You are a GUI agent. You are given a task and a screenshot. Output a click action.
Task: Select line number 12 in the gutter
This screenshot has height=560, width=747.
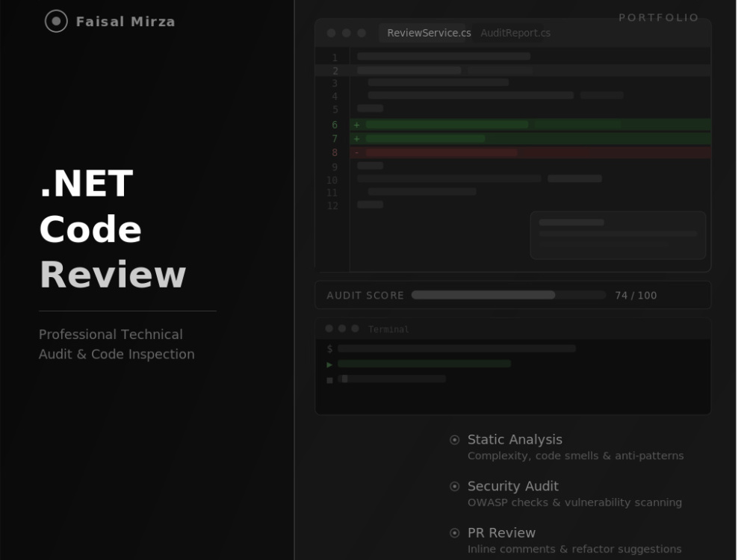pos(332,206)
